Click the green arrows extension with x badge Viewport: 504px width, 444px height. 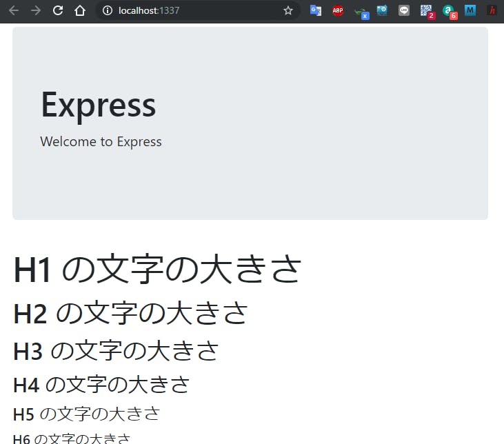point(361,12)
